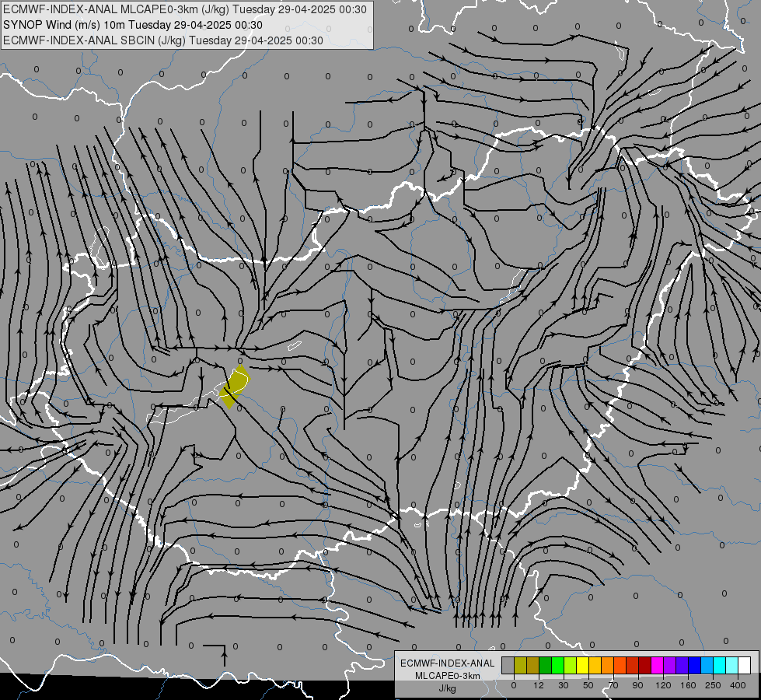The height and width of the screenshot is (700, 761).
Task: Click the white swatch at the legend's end
Action: tap(745, 665)
